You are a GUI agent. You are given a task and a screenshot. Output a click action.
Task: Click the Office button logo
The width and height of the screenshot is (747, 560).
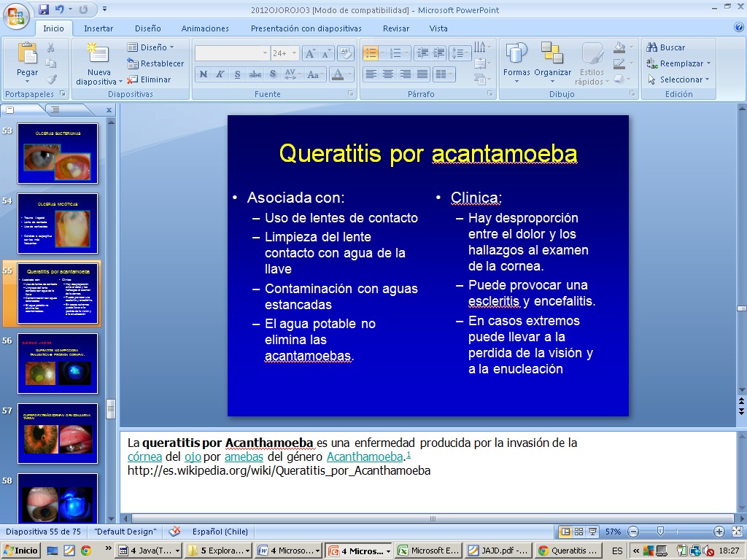tap(15, 16)
